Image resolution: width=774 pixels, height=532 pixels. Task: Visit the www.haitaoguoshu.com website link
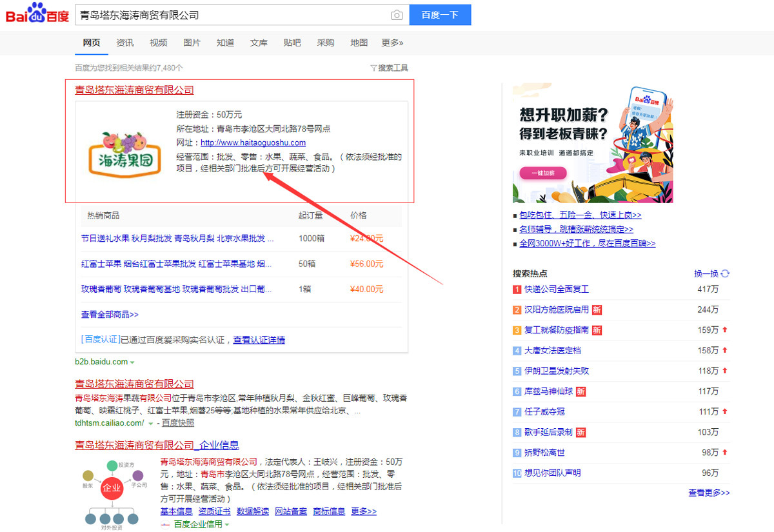[x=253, y=143]
